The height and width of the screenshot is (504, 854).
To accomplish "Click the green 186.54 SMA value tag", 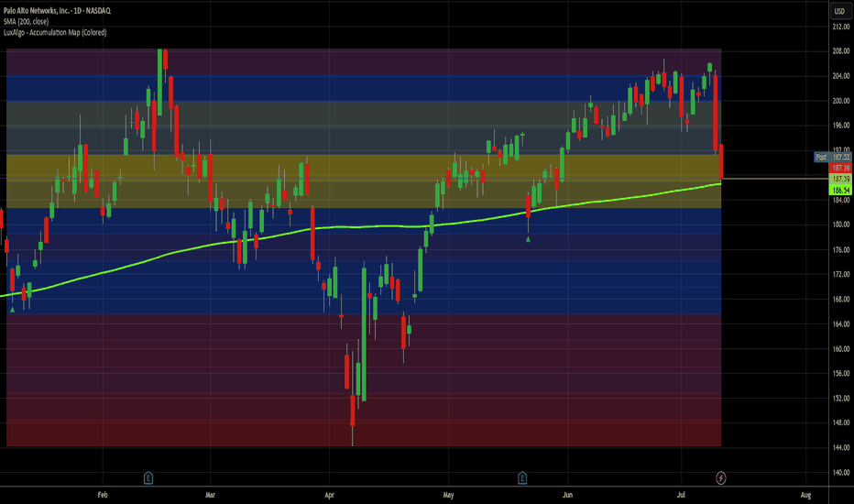I will (x=840, y=191).
